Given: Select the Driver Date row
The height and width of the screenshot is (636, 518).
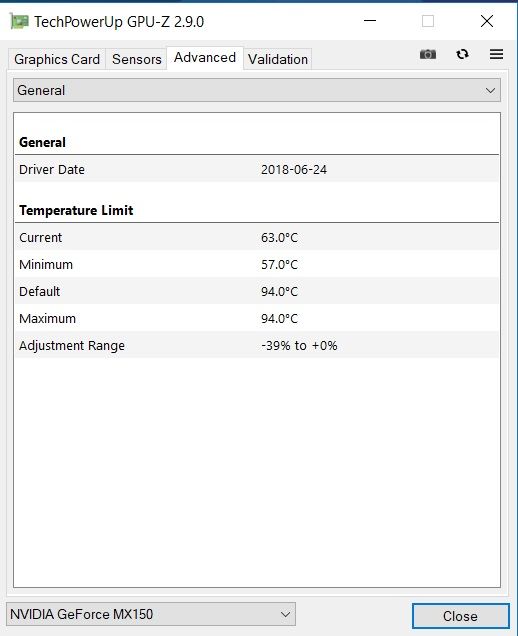Looking at the screenshot, I should click(x=257, y=170).
